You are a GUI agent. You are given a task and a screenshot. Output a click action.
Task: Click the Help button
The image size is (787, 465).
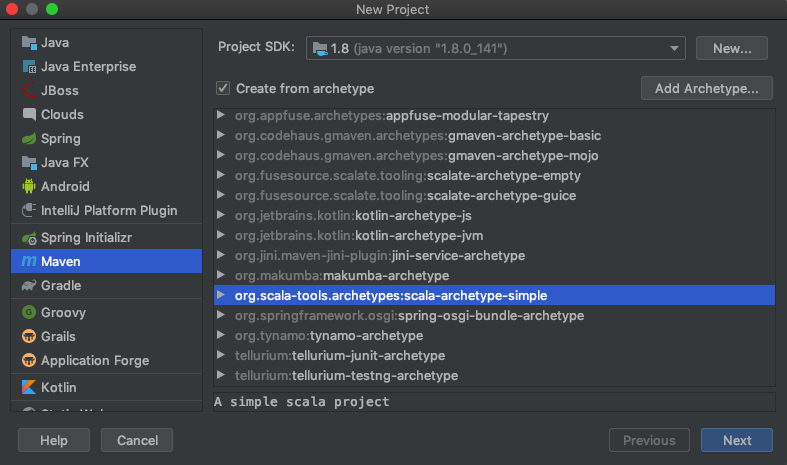(54, 440)
